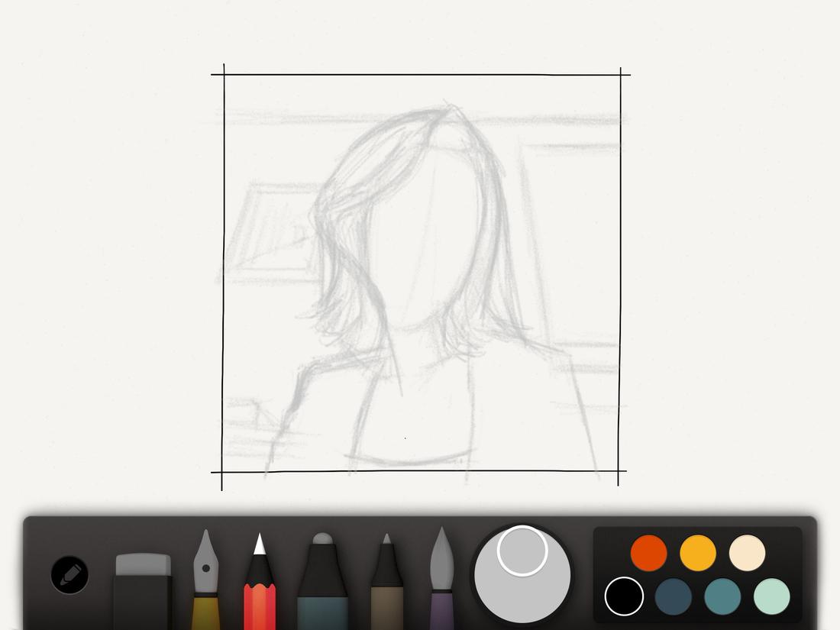Select the orange-red color swatch

click(648, 552)
